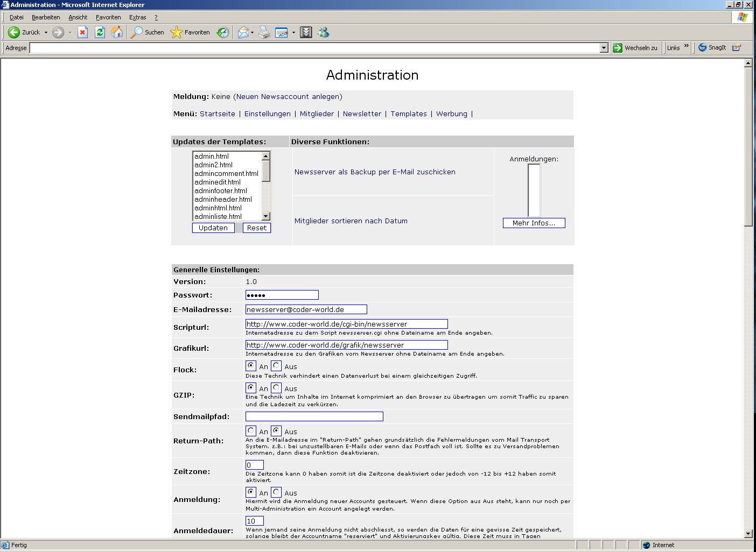The width and height of the screenshot is (756, 552).
Task: Click Mitglieder sortieren nach Datum link
Action: (x=351, y=221)
